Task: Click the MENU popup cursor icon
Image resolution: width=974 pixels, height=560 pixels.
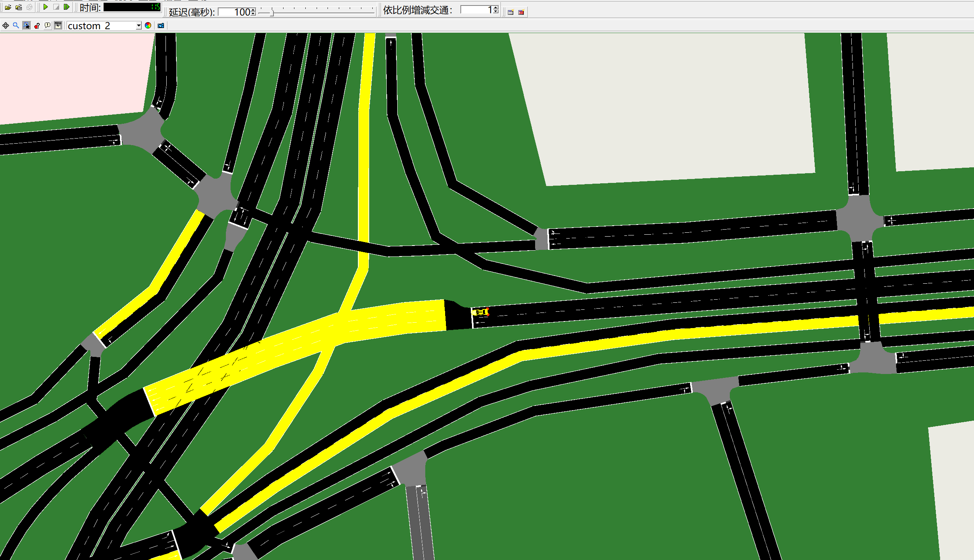Action: 58,26
